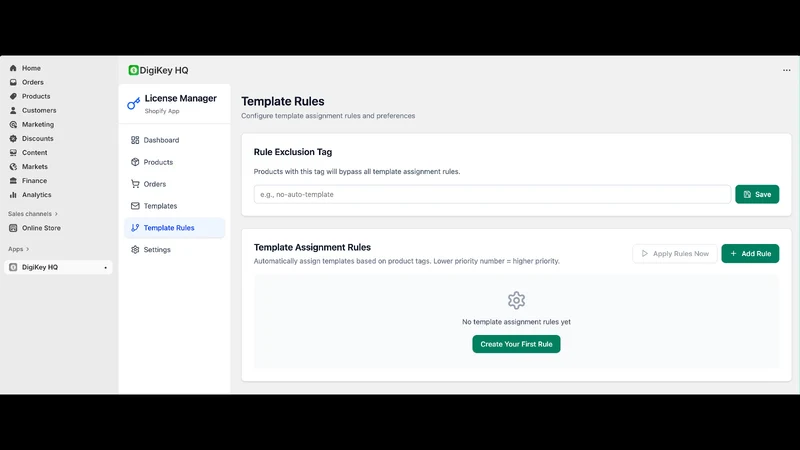Click the Finance bank icon

(13, 181)
